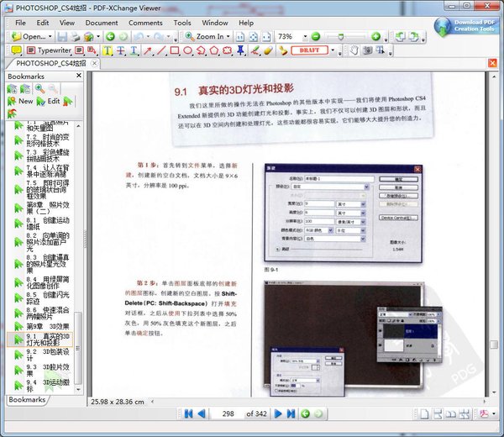The height and width of the screenshot is (437, 504).
Task: Open the View menu
Action: 67,23
